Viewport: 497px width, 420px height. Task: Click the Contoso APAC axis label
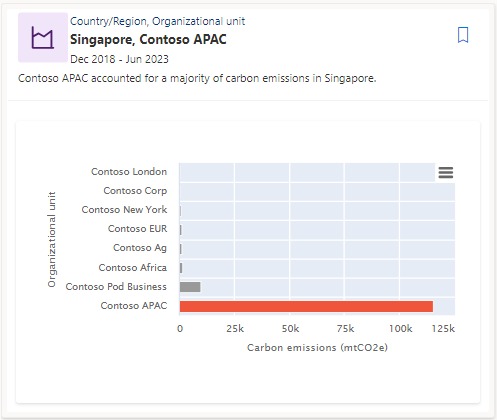tap(134, 306)
